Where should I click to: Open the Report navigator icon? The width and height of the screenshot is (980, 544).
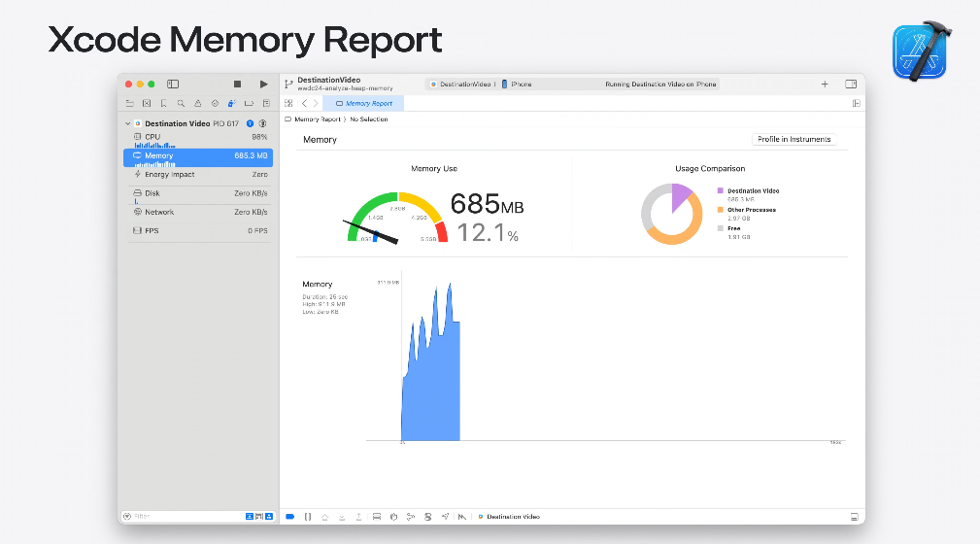[266, 103]
